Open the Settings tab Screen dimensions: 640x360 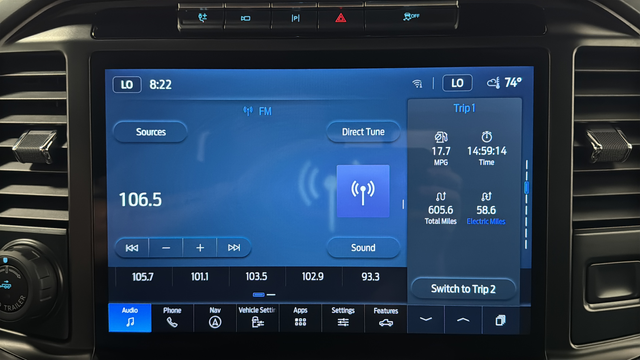343,318
